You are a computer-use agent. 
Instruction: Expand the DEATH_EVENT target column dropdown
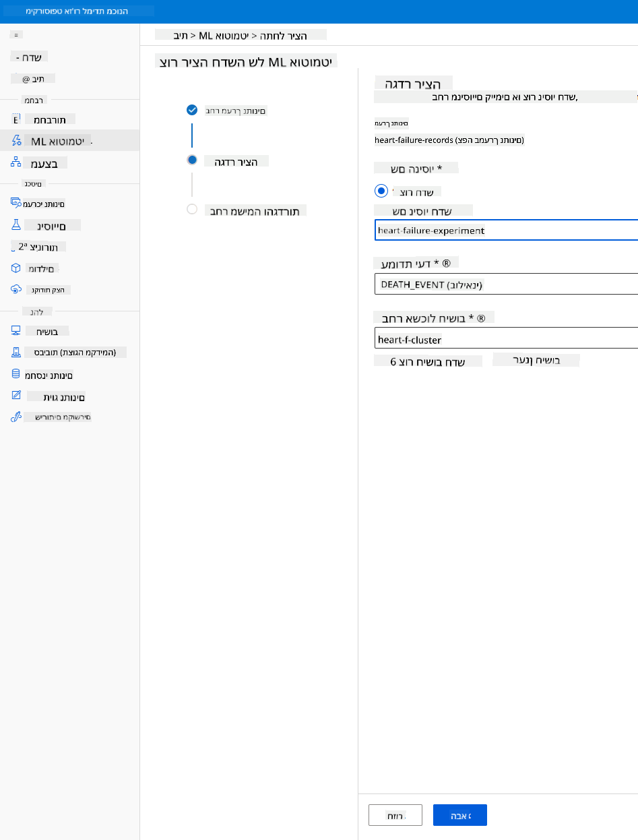[x=506, y=284]
